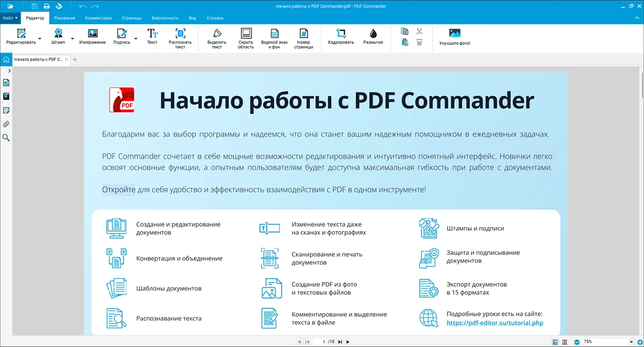Click the copy icon in the ribbon
Viewport: 644px width, 347px height.
(405, 32)
